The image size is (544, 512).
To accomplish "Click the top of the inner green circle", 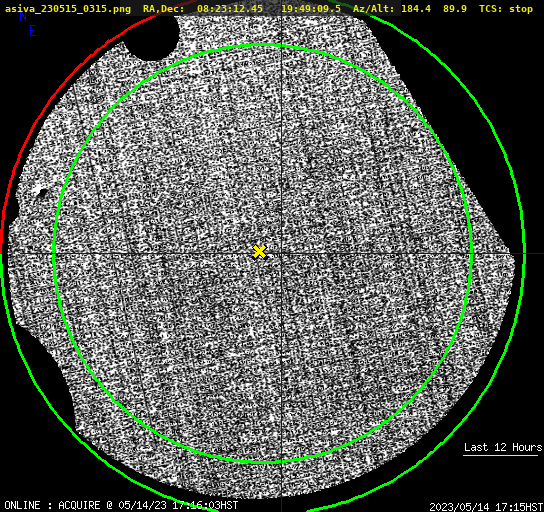I will [263, 45].
